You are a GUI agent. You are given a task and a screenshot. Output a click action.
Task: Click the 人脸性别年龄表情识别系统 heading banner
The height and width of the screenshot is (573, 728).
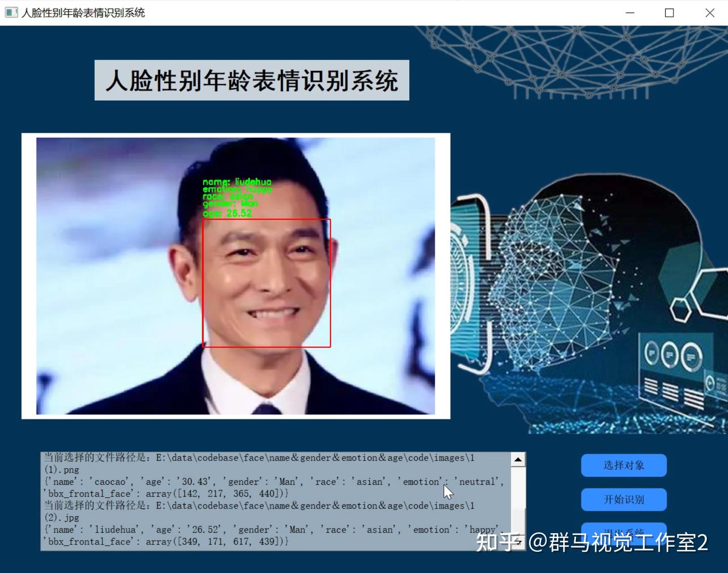pos(252,80)
